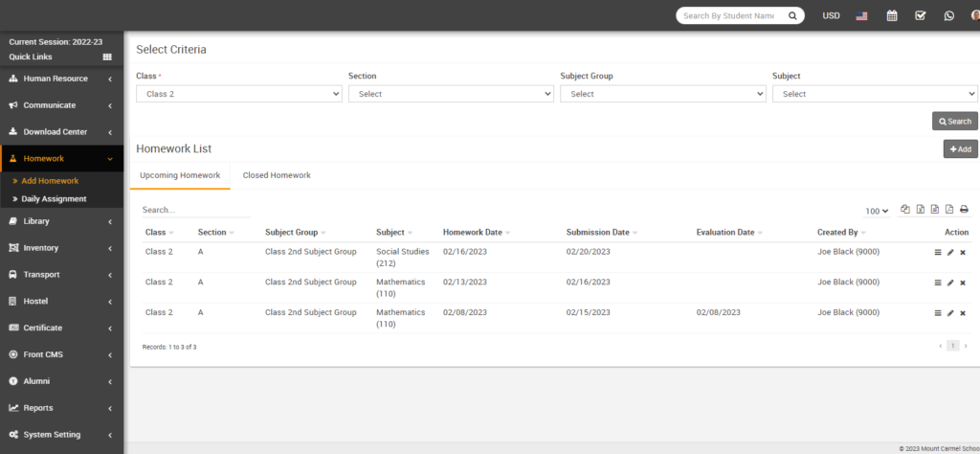Screen dimensions: 980x454
Task: Click the Search button under criteria
Action: pyautogui.click(x=955, y=122)
